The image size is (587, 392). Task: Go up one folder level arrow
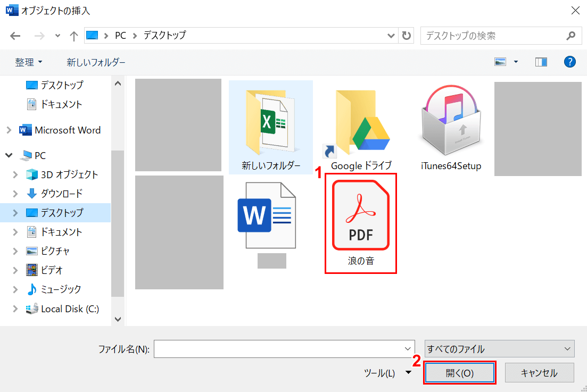click(x=73, y=36)
